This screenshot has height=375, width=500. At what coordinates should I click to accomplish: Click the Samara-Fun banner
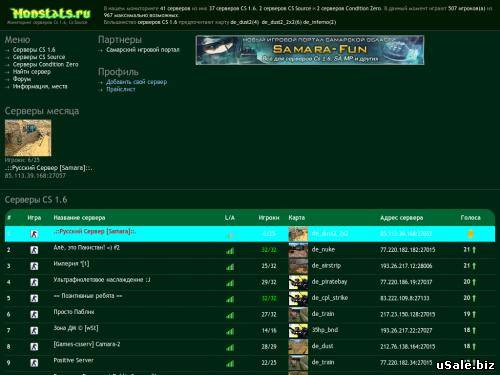pos(310,50)
